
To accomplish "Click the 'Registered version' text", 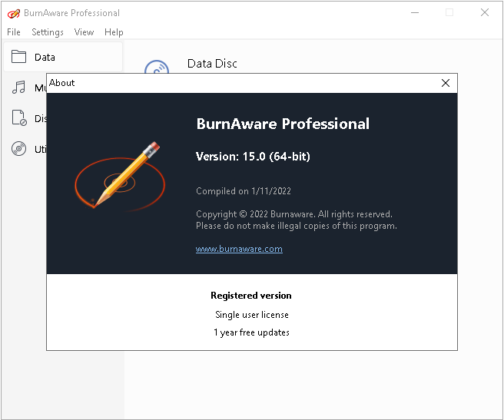I will pyautogui.click(x=251, y=296).
